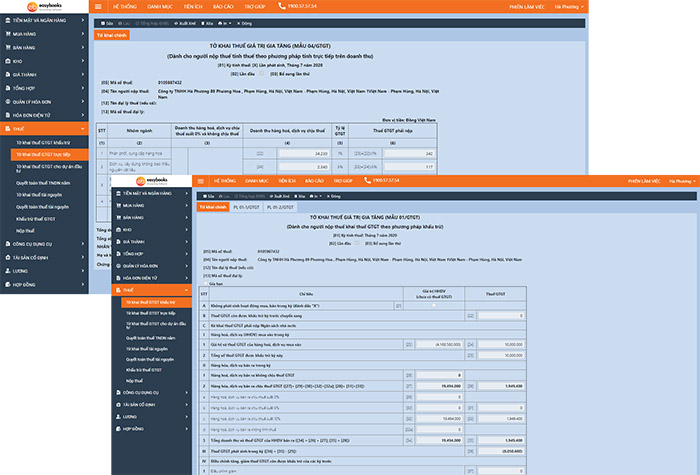This screenshot has height=475, width=700.
Task: Open the Hà Phương user dropdown in the front window
Action: [682, 181]
